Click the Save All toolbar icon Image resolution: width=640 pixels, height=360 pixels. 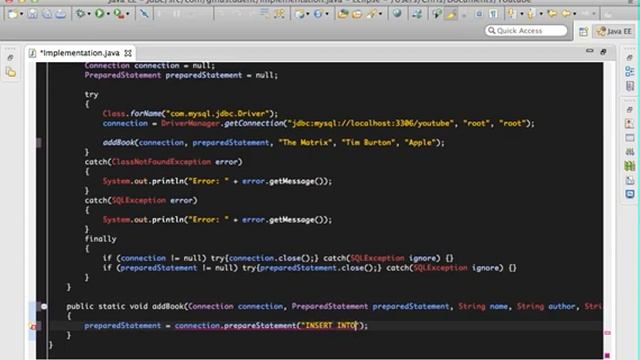click(x=47, y=14)
